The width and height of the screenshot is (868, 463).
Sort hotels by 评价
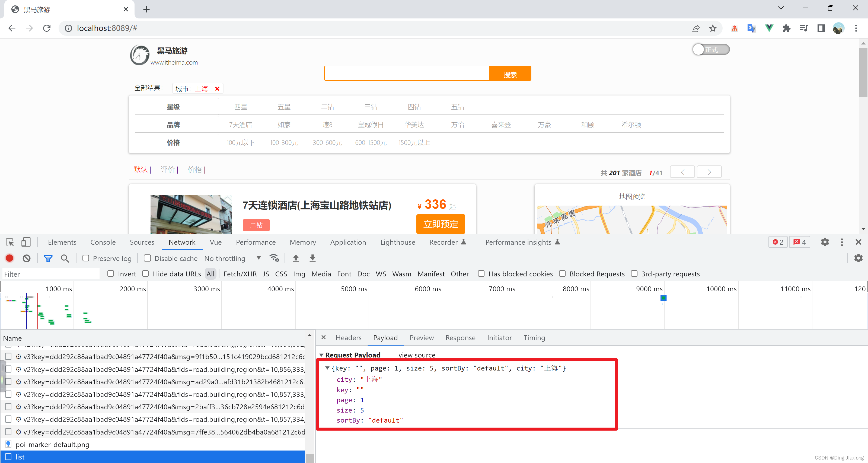pos(167,170)
